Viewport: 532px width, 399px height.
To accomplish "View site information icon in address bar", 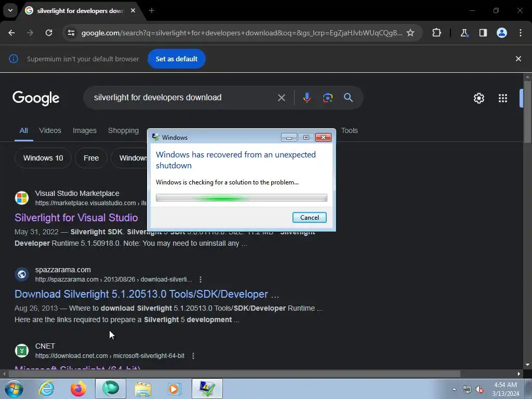I will [71, 33].
